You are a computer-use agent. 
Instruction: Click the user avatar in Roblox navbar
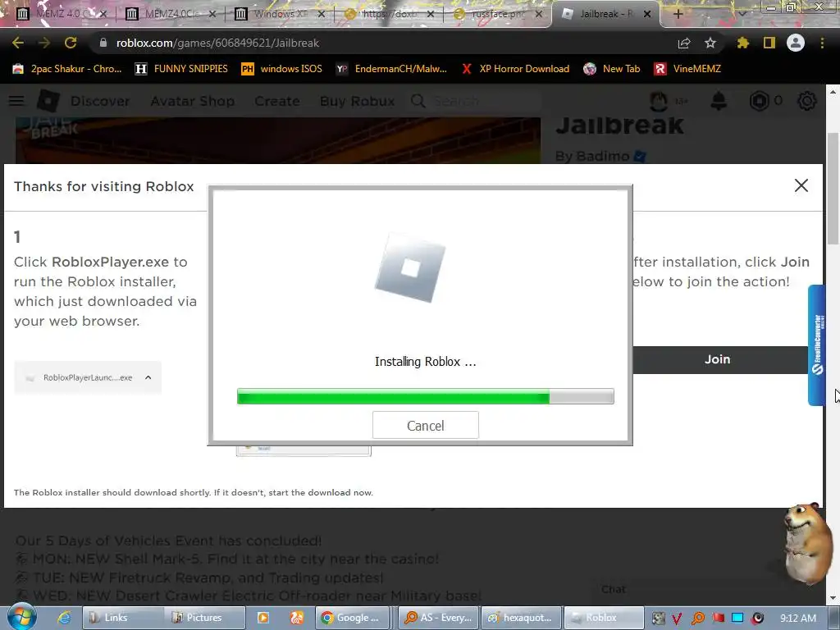point(659,101)
